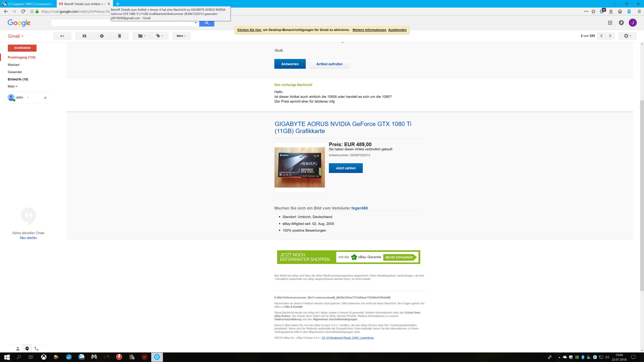Open Entwürfe (18) folder
Screen dimensions: 644x362
(18, 79)
